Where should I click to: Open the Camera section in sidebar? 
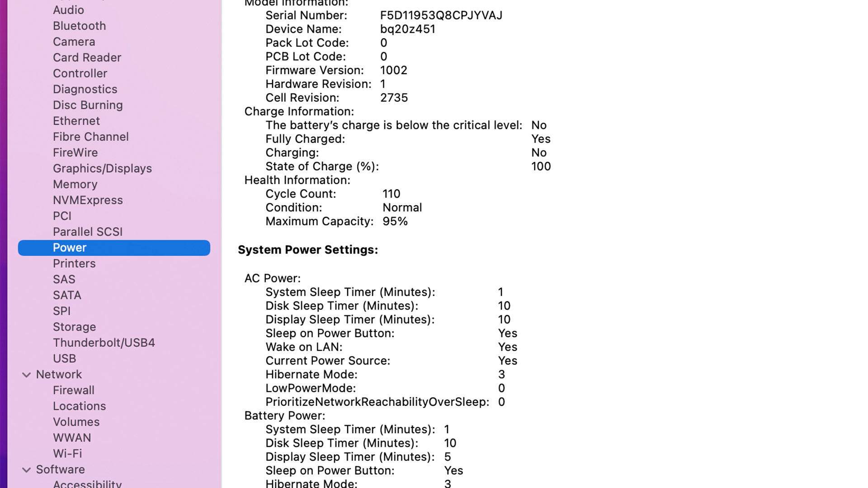pyautogui.click(x=75, y=41)
